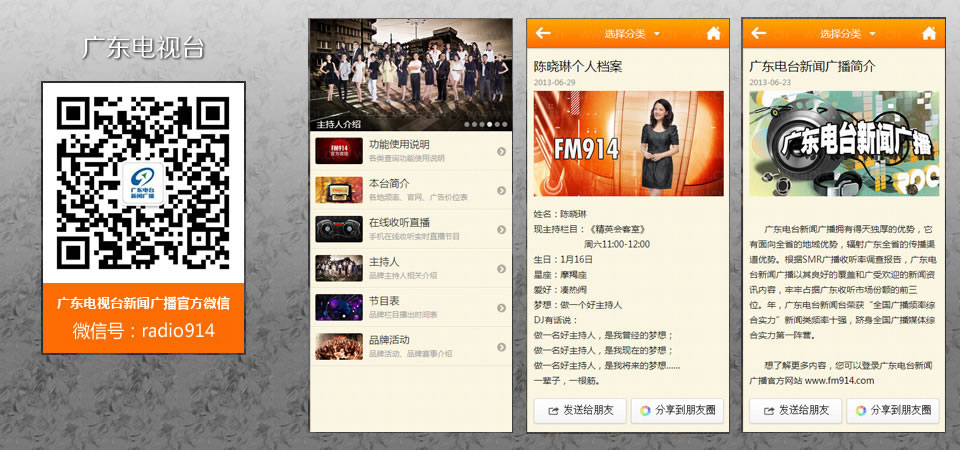Screen dimensions: 960x450
Task: Click 陈晓琳个人档案 title
Action: point(579,66)
